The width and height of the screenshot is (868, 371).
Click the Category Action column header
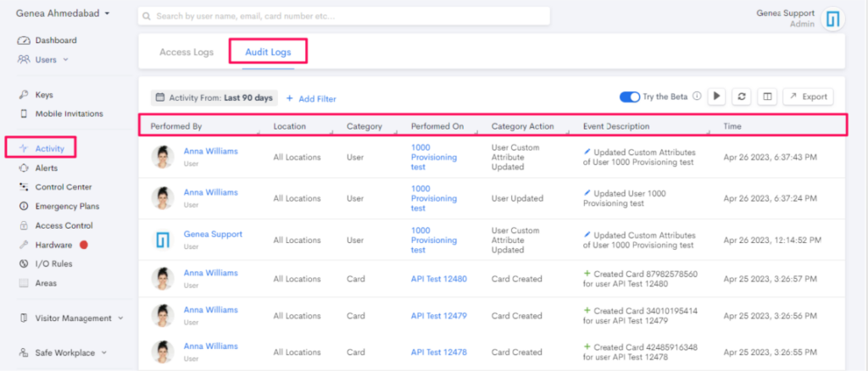click(x=522, y=126)
